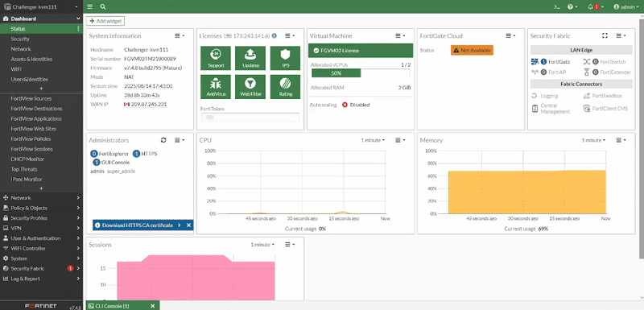This screenshot has width=644, height=310.
Task: Open Memory widget menu
Action: [x=621, y=140]
